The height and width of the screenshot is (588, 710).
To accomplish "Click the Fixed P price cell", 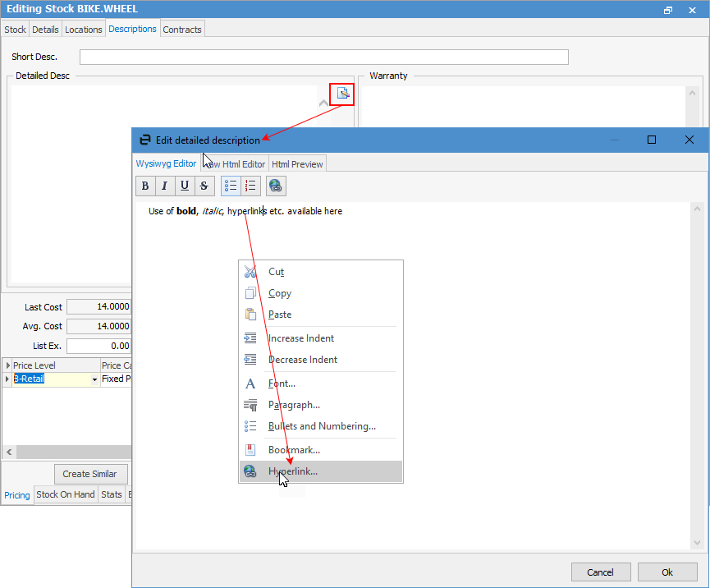I will pyautogui.click(x=117, y=379).
